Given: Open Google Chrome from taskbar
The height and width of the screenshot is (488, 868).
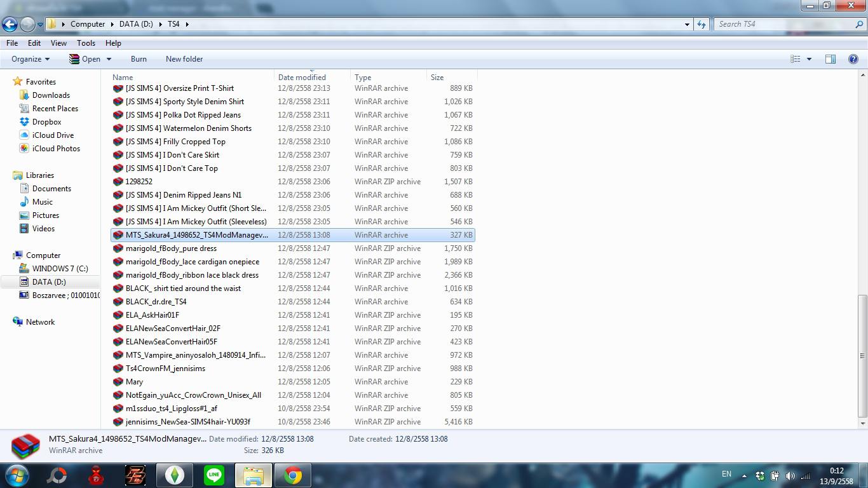Looking at the screenshot, I should coord(293,475).
